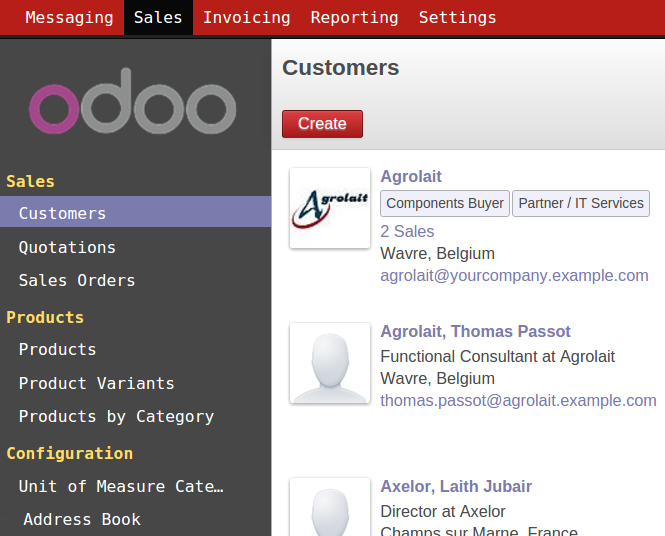Create a new customer

[x=322, y=124]
